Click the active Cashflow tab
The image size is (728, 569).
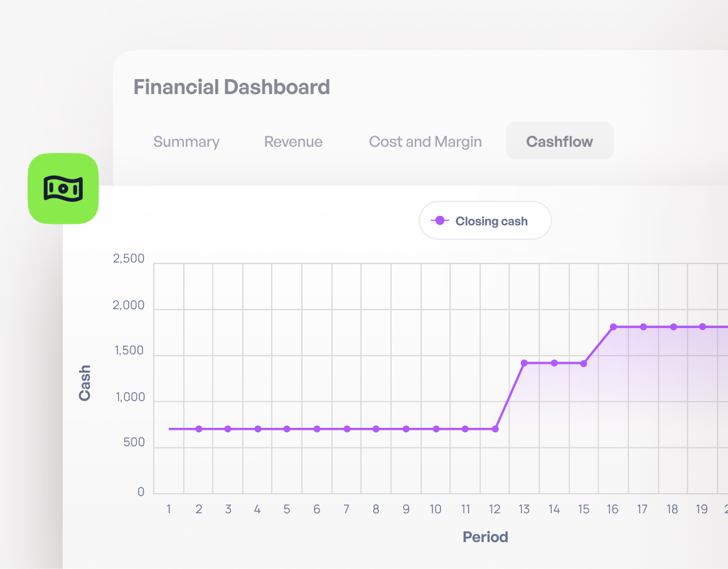559,142
